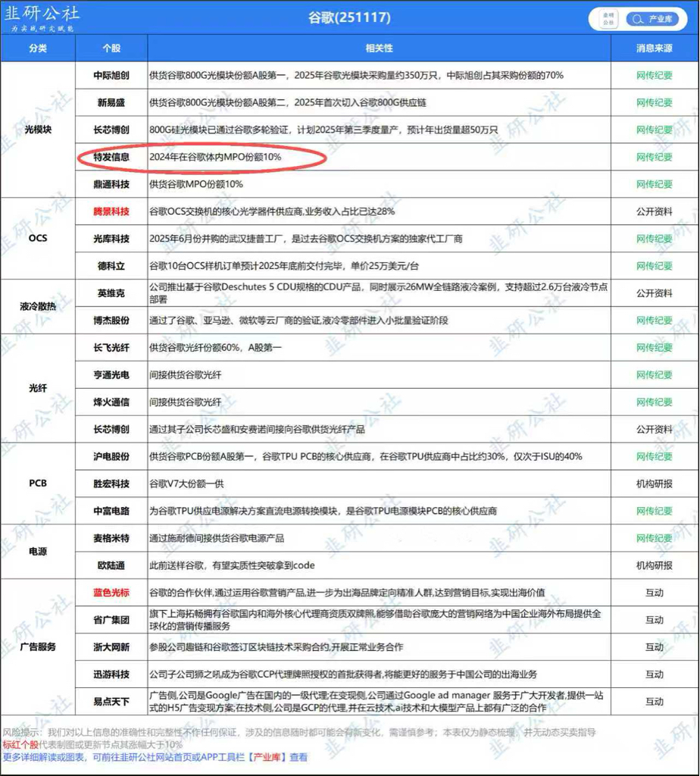Viewport: 700px width, 776px height.
Task: Click the stock name 省广集团
Action: [111, 620]
